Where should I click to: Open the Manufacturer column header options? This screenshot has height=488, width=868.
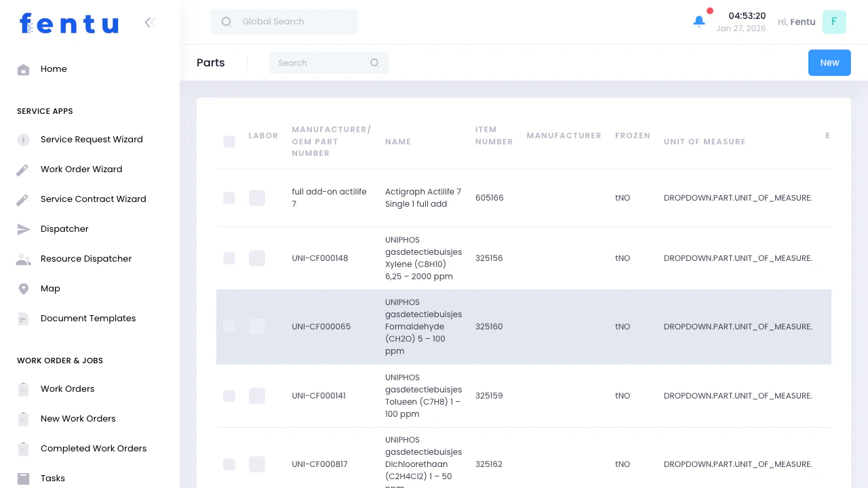click(x=564, y=136)
